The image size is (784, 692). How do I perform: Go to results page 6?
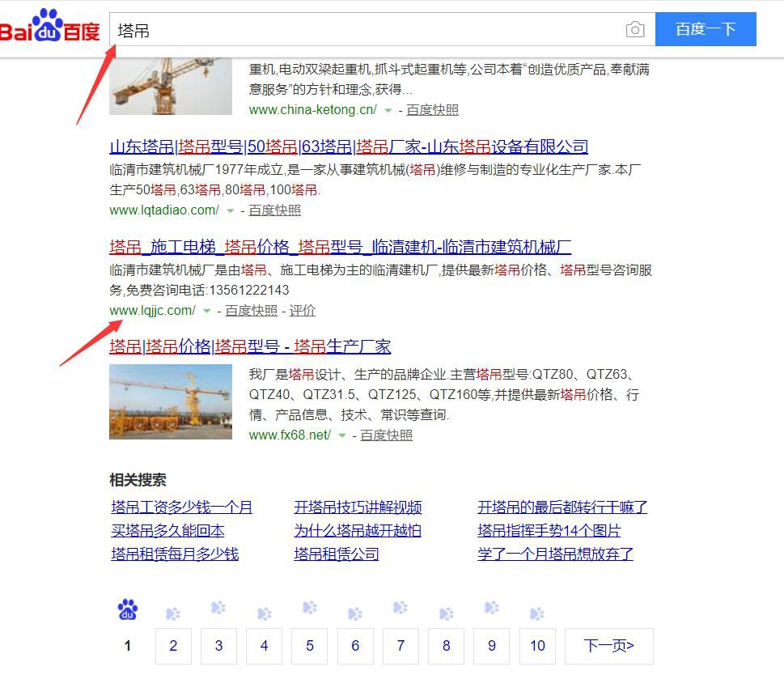[x=355, y=646]
